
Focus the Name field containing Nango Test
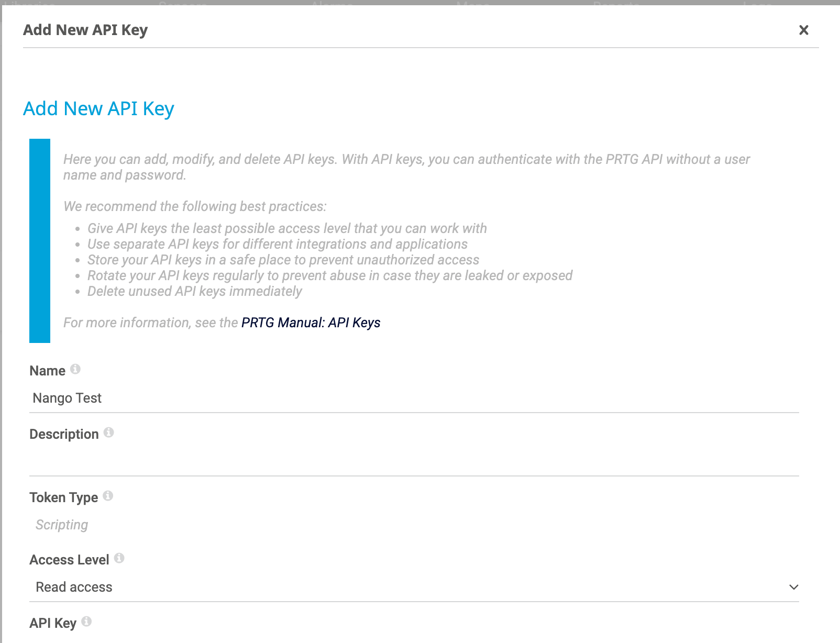[x=414, y=398]
